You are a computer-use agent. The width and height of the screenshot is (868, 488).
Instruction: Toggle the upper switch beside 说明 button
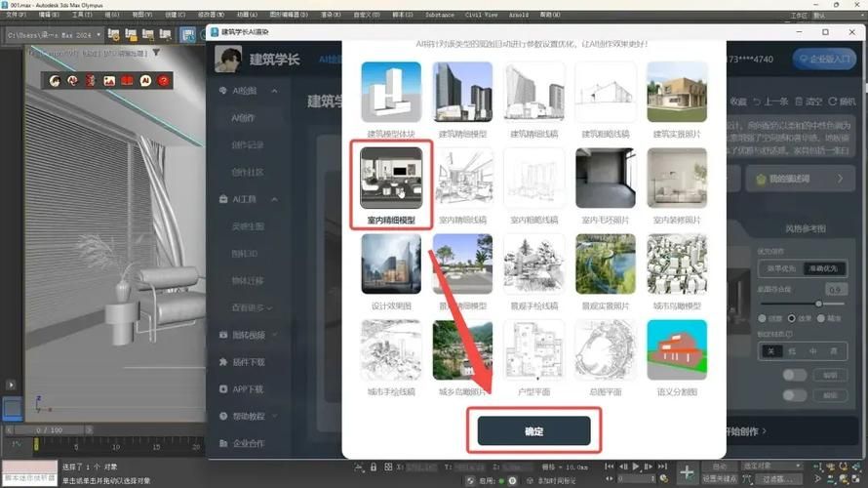(795, 375)
